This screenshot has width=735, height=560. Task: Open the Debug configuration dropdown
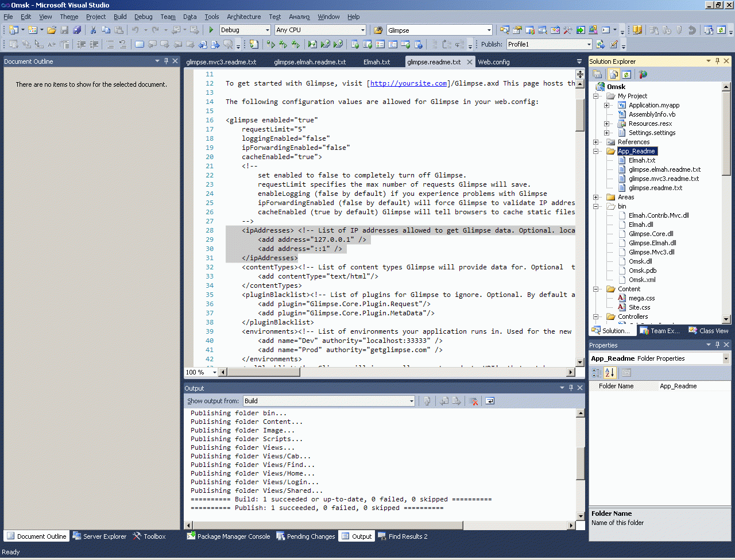[x=267, y=30]
